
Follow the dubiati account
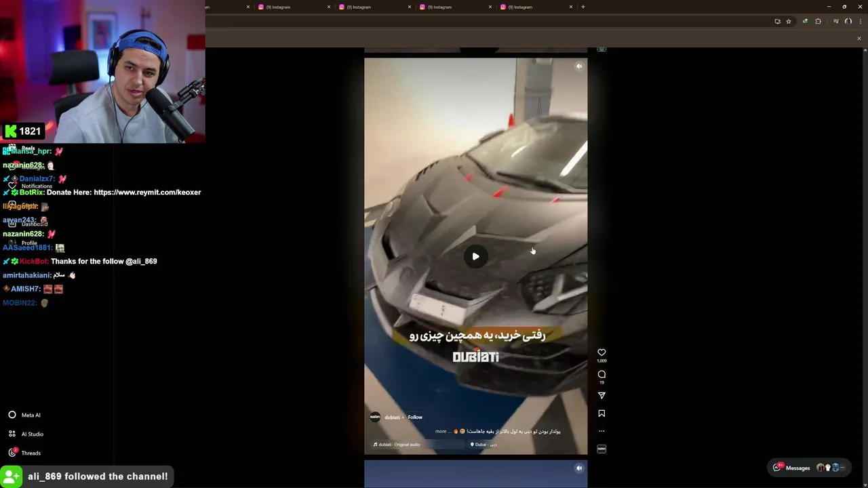pyautogui.click(x=415, y=418)
